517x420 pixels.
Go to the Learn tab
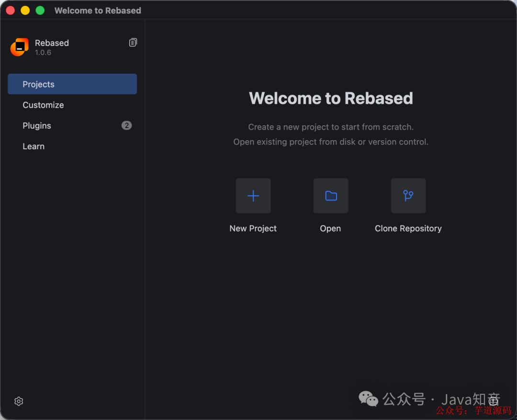click(72, 146)
